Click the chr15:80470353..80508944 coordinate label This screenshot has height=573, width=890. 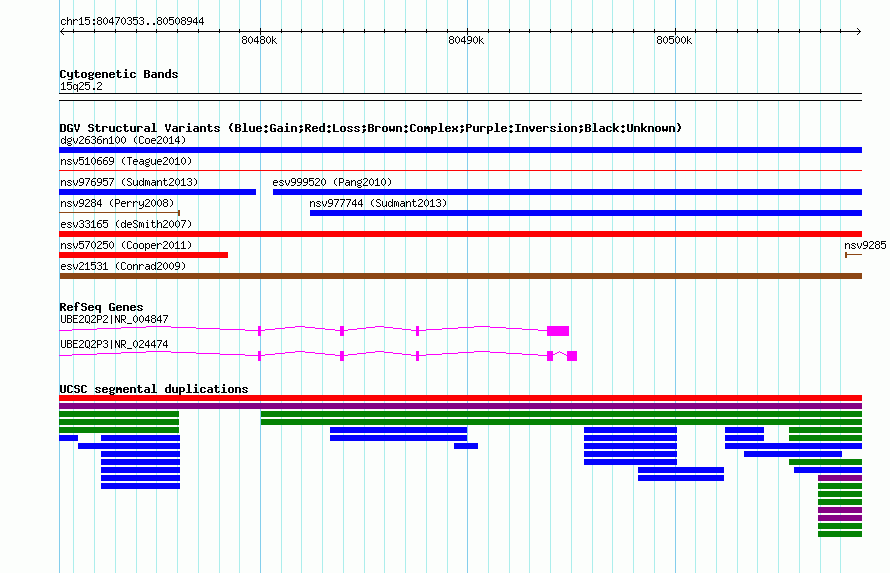pos(132,21)
